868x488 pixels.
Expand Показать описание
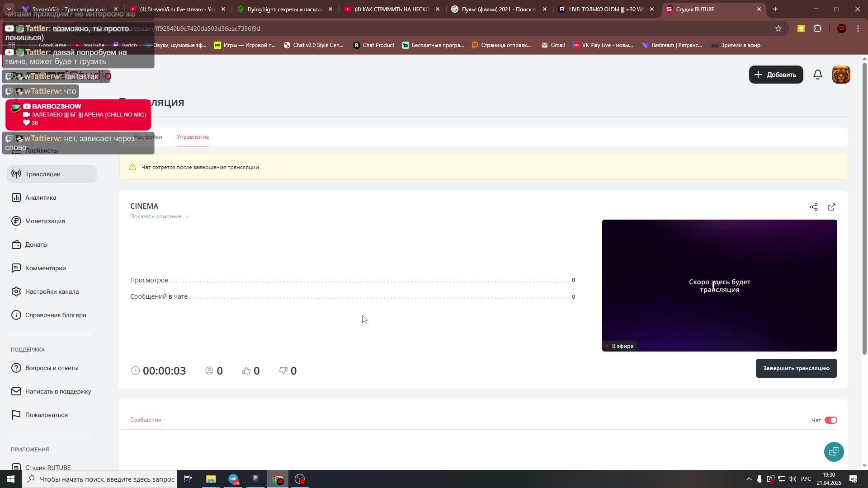tap(159, 216)
